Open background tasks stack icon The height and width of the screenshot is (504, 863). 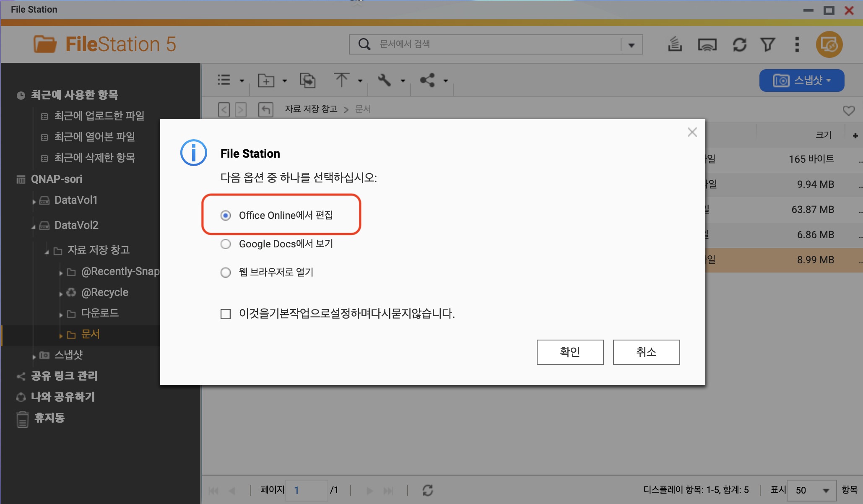(x=675, y=44)
